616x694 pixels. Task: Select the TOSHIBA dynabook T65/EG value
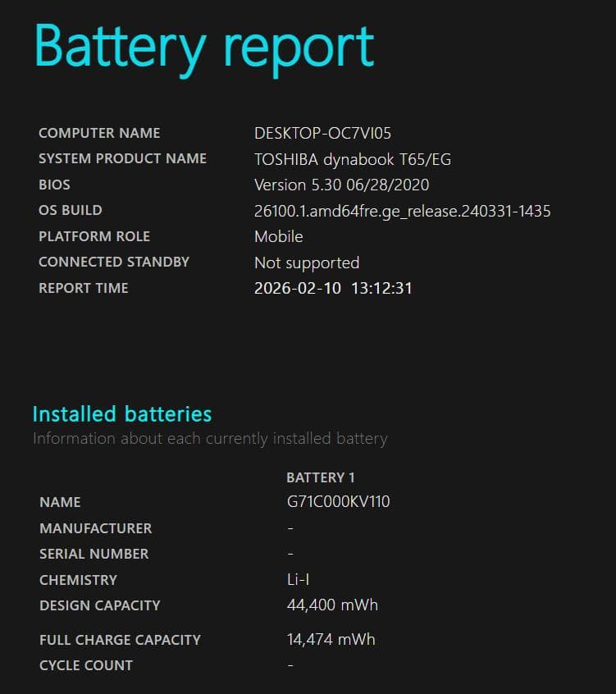353,159
